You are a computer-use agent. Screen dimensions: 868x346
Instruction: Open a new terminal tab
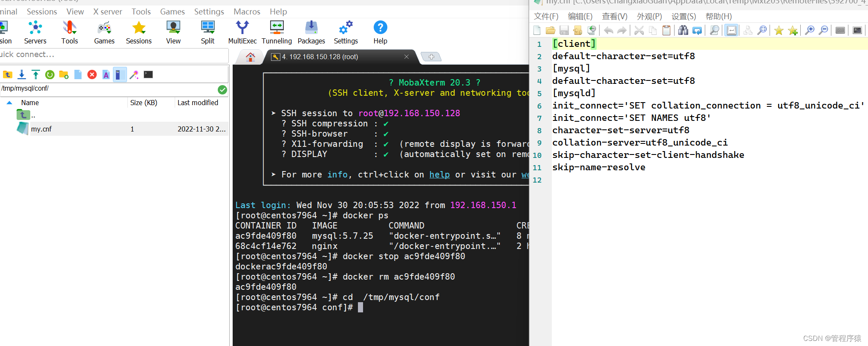click(x=431, y=57)
